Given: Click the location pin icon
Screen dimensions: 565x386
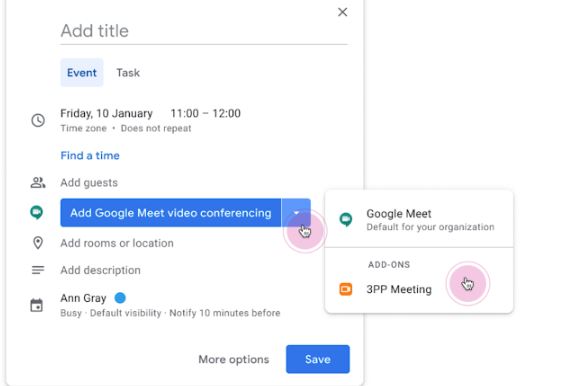Looking at the screenshot, I should coord(38,243).
